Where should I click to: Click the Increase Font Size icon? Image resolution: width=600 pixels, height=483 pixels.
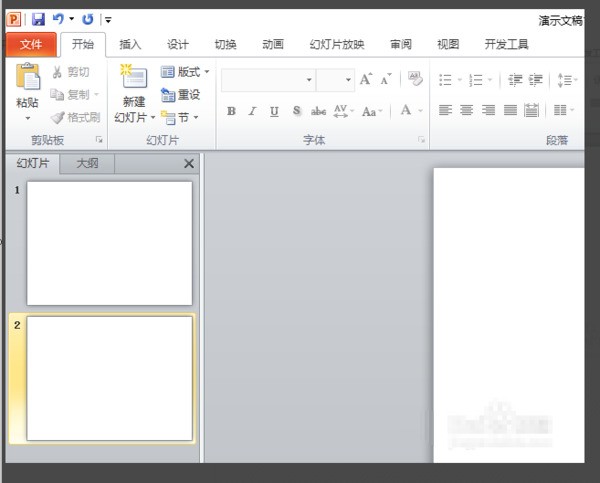(x=365, y=79)
